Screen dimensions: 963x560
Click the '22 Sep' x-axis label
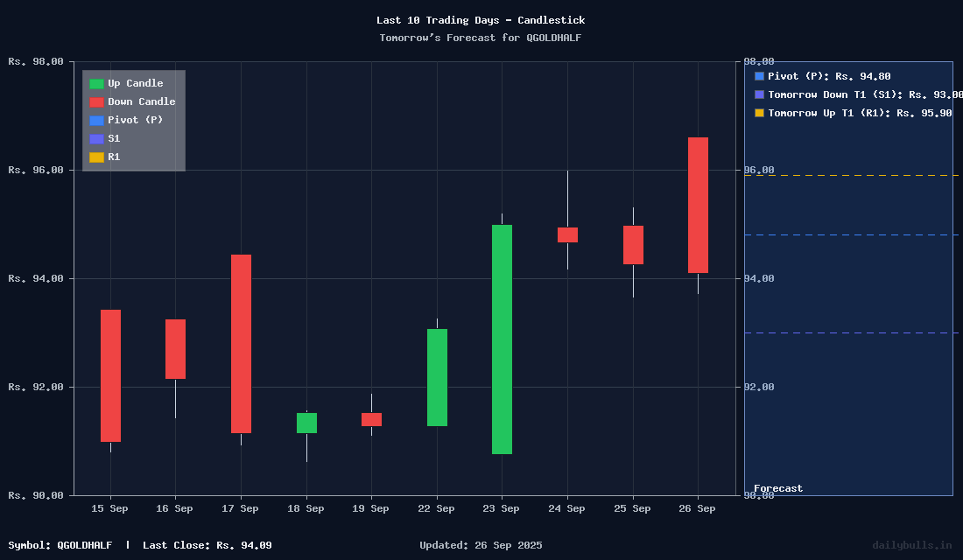(x=436, y=508)
